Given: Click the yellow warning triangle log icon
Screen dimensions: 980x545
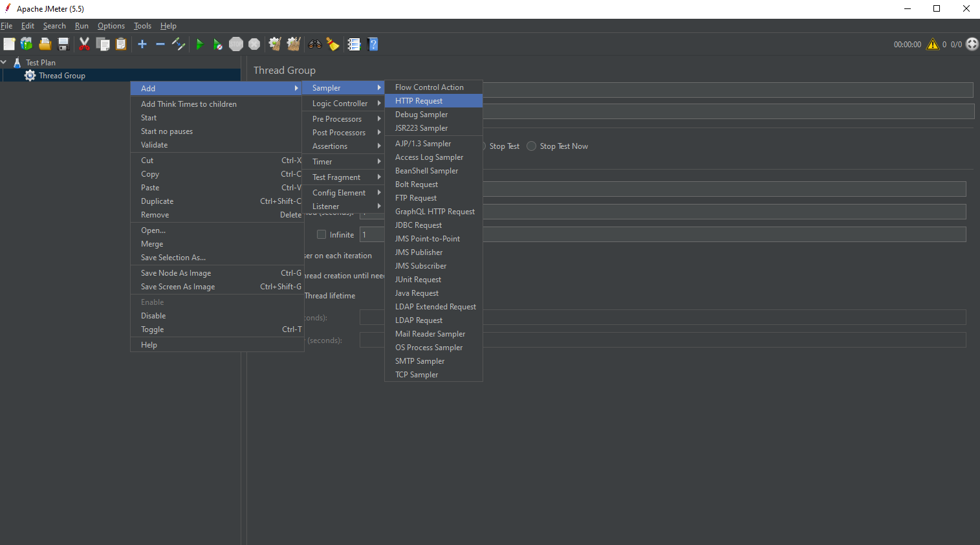Looking at the screenshot, I should pyautogui.click(x=933, y=44).
